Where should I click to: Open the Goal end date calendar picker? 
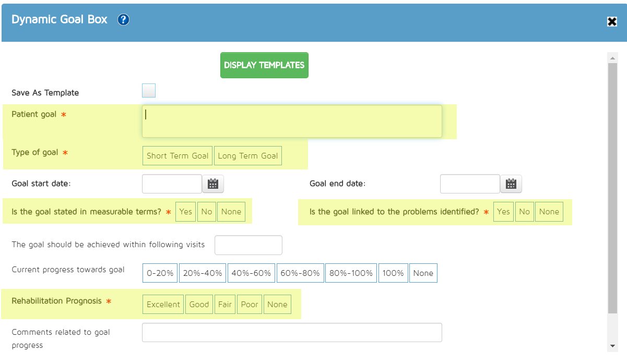511,184
